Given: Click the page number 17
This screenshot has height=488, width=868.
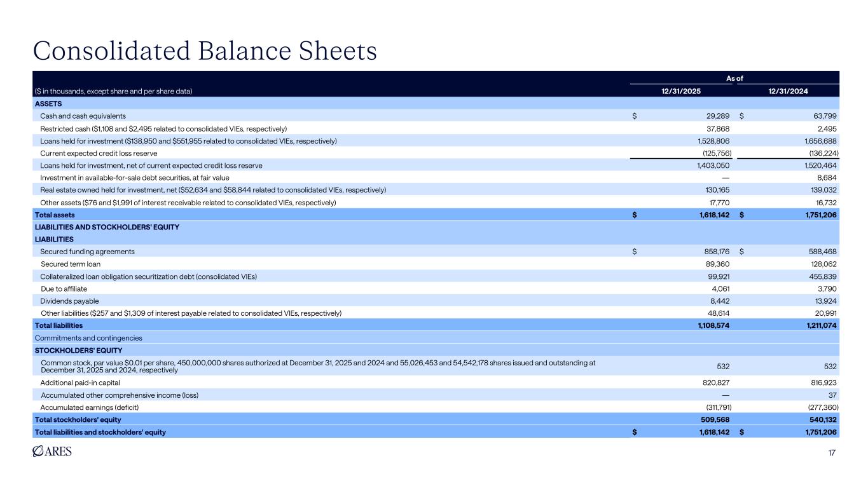Looking at the screenshot, I should coord(831,452).
